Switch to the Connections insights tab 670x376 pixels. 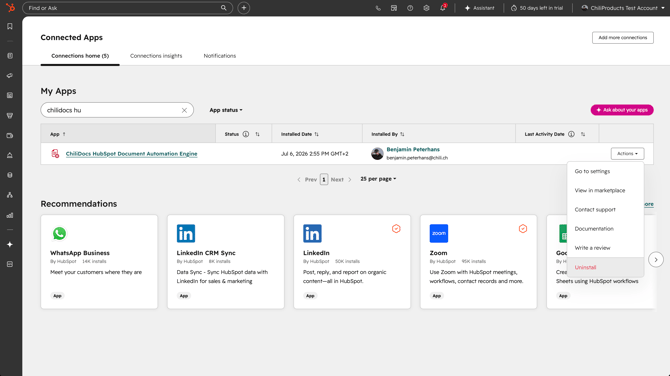pos(156,56)
